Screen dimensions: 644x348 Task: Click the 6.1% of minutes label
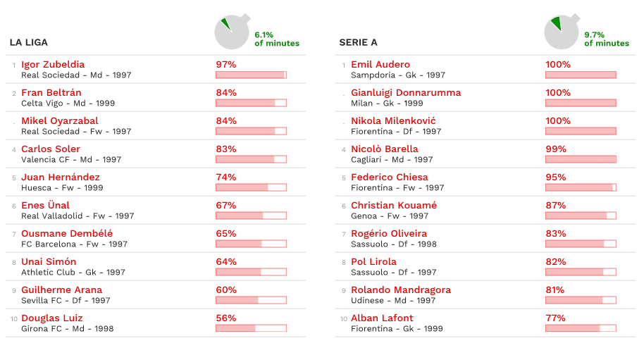[x=277, y=39]
